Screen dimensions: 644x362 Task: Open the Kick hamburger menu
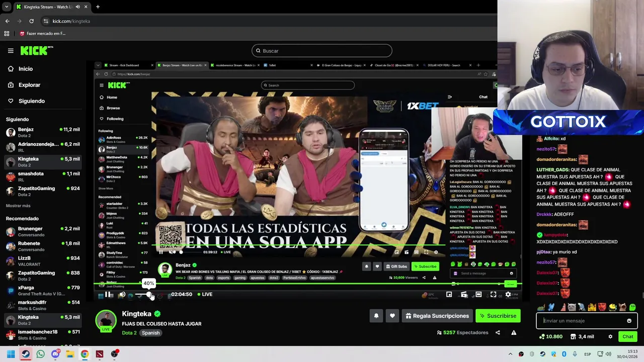11,51
